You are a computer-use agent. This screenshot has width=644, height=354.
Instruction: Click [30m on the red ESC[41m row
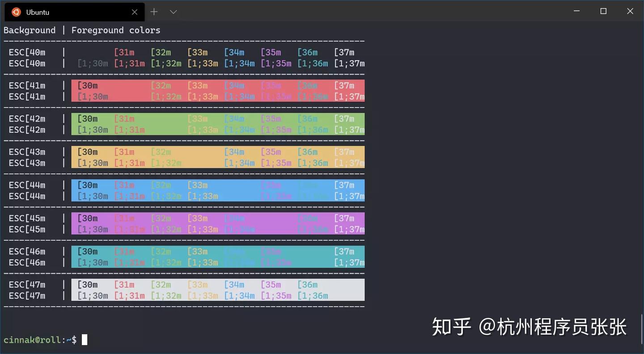point(87,85)
